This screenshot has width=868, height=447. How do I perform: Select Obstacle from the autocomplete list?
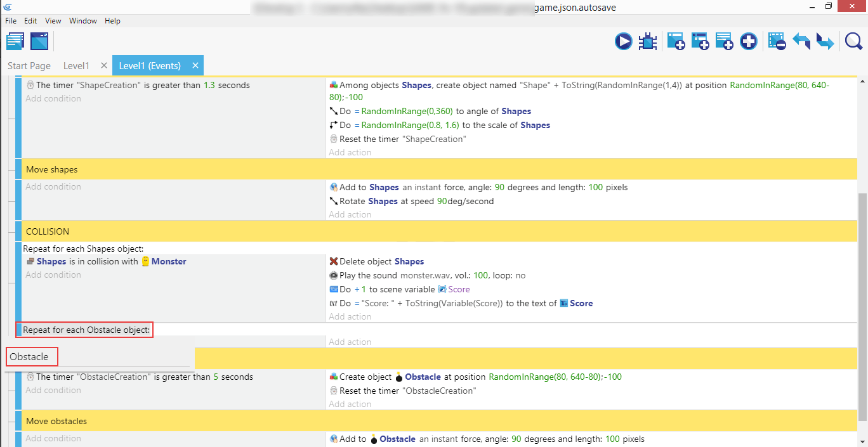(x=29, y=357)
